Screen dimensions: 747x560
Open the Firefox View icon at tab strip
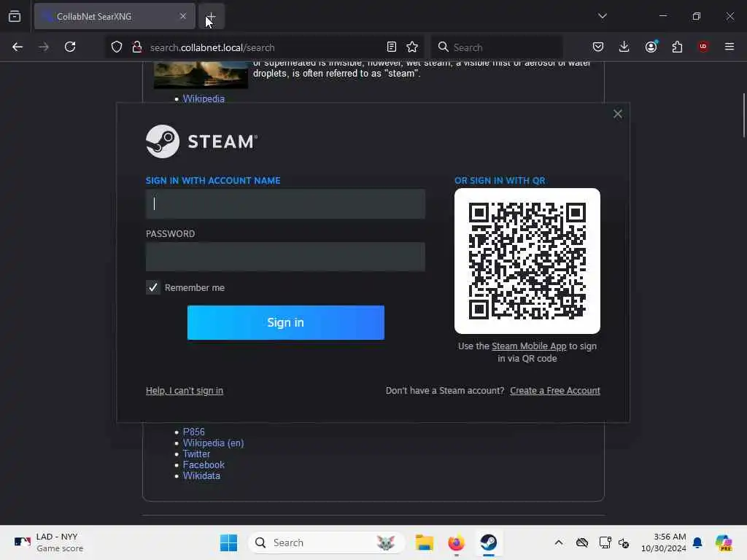[15, 16]
